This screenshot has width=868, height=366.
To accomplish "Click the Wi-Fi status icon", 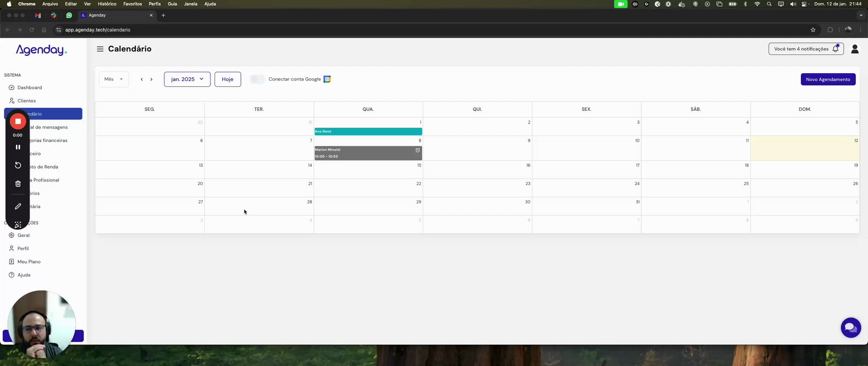I will pos(757,4).
